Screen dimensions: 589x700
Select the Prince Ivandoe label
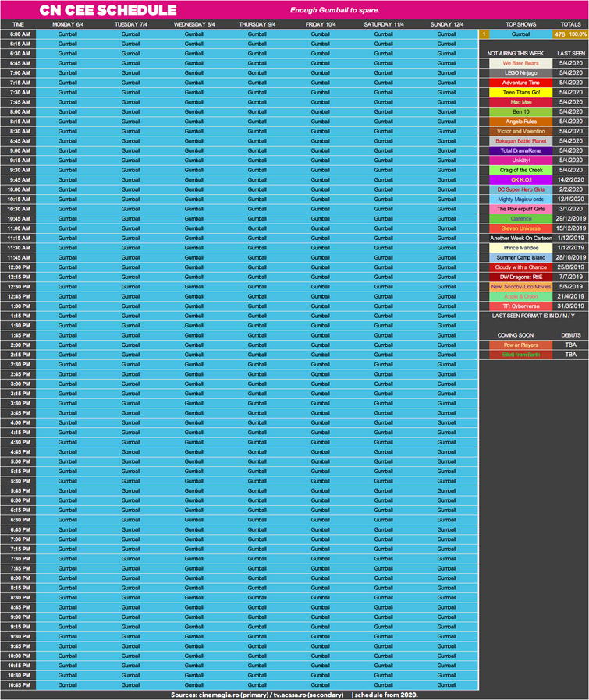[521, 248]
